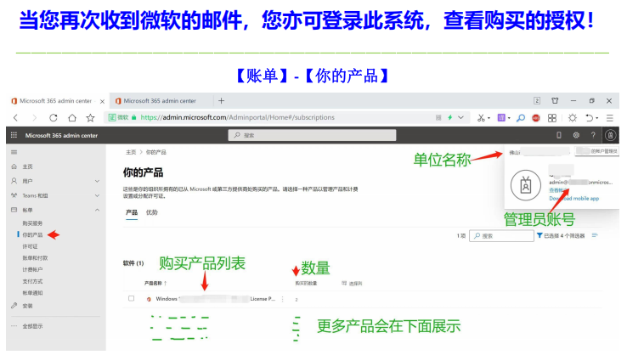Click Download mobile app link

coord(573,199)
